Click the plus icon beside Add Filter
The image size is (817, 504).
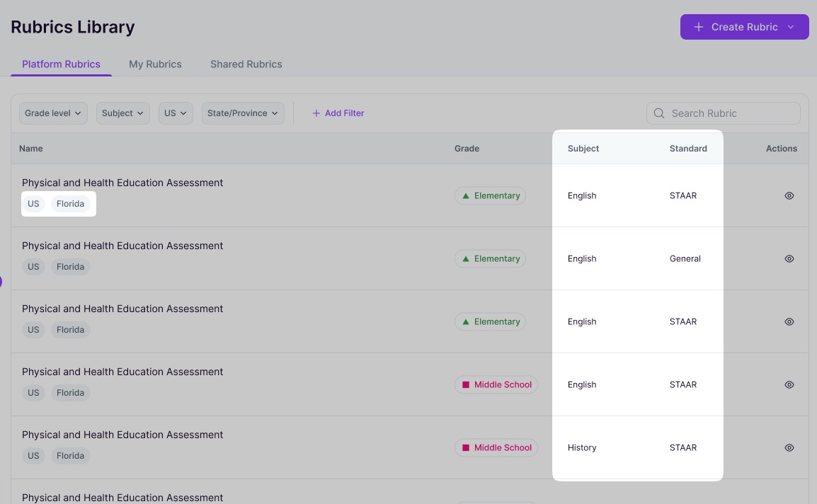[316, 113]
